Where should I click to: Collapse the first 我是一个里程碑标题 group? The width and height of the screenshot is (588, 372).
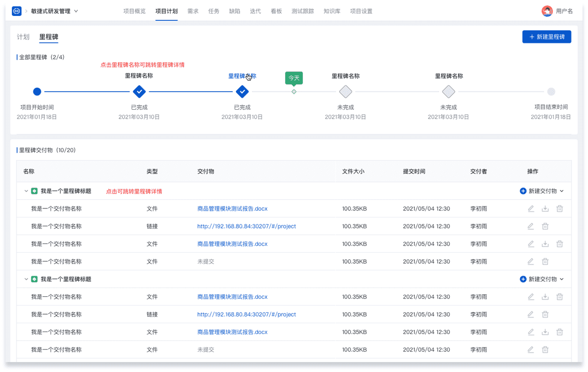26,191
